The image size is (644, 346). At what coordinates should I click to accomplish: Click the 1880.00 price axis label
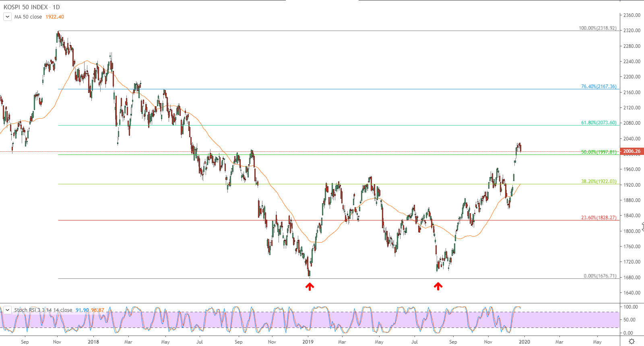(x=632, y=200)
